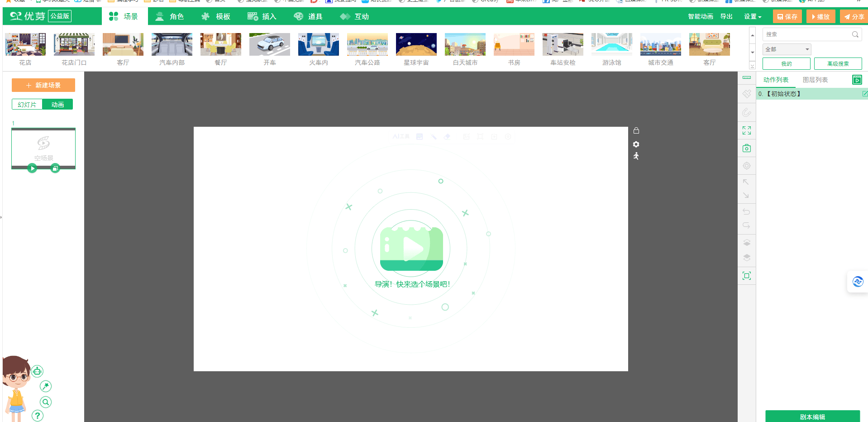
Task: Click the ruler toggle icon
Action: click(x=747, y=78)
